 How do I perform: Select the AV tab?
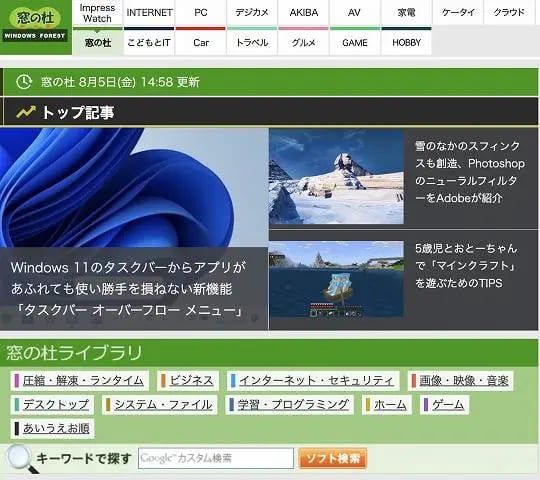click(x=355, y=13)
